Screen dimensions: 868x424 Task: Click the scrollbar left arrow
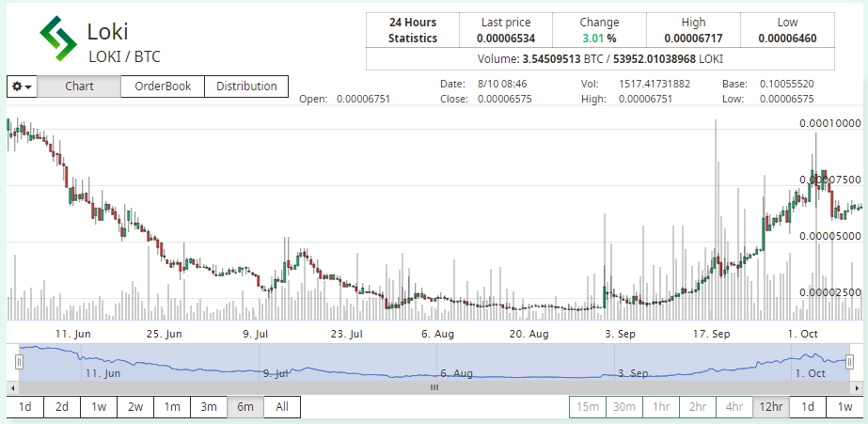pos(12,386)
